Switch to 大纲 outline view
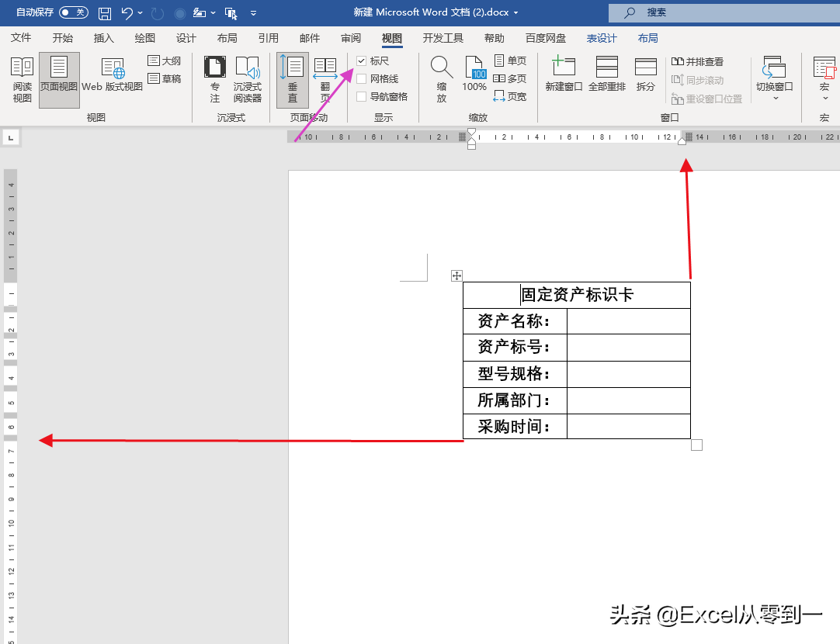 [165, 61]
